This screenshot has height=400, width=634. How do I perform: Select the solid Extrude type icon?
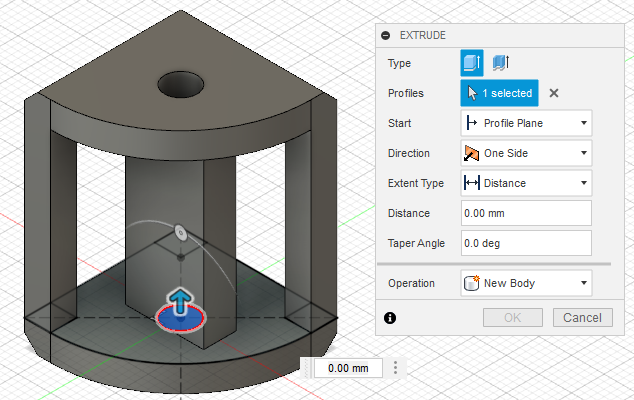click(x=471, y=63)
